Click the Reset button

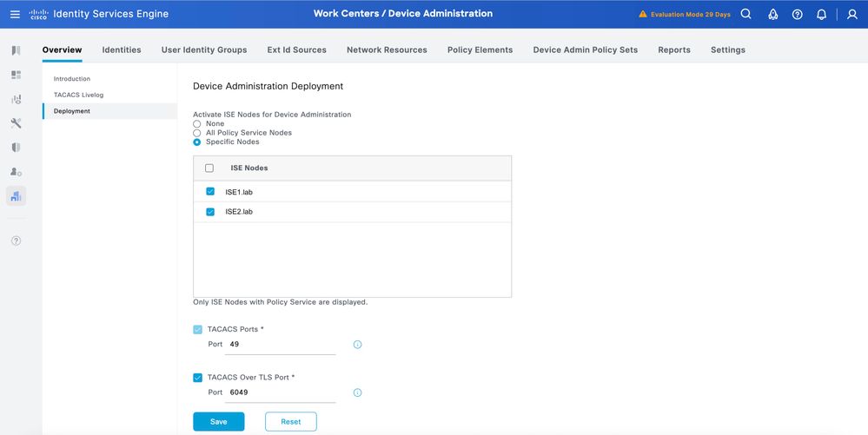pos(290,422)
